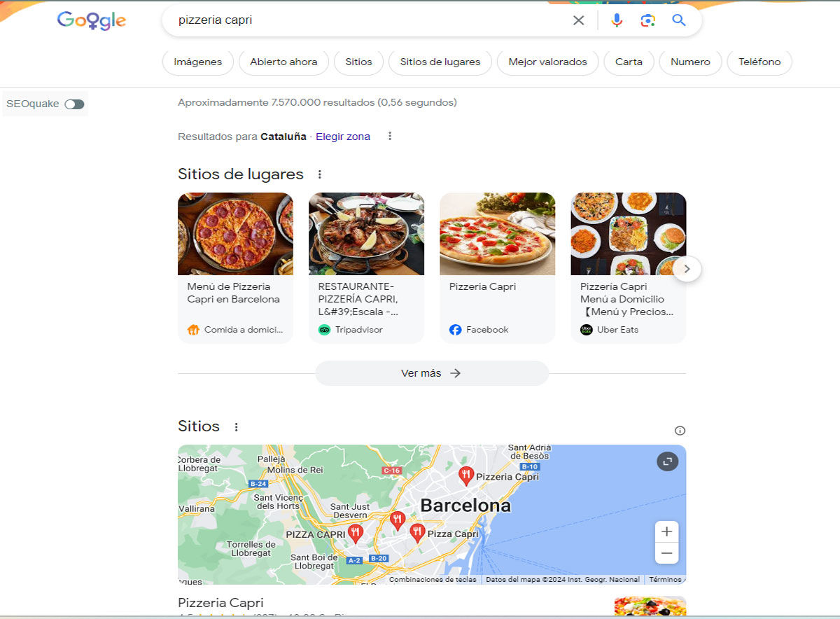Image resolution: width=840 pixels, height=619 pixels.
Task: Open options menu next to Elegir zona
Action: 390,136
